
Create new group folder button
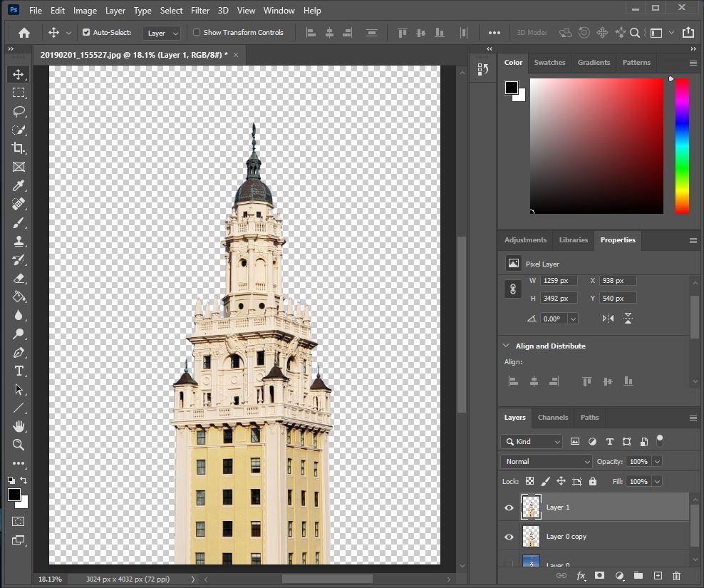(x=638, y=575)
